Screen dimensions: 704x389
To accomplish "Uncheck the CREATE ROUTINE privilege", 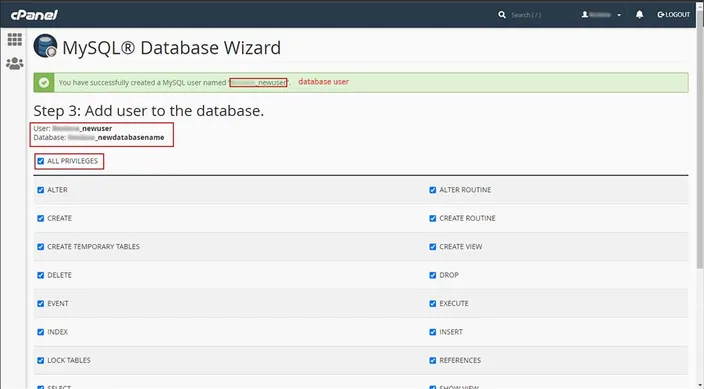I will (x=433, y=218).
